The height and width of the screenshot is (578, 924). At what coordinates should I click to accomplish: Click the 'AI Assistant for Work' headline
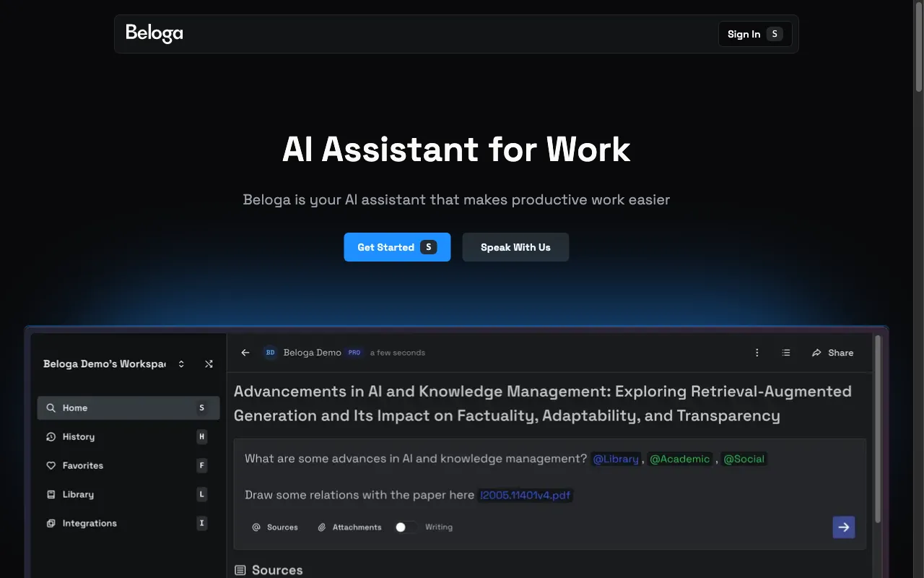456,149
